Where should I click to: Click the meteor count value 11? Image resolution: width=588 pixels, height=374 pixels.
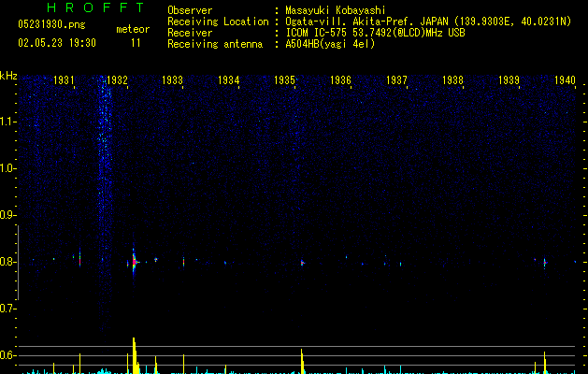pos(136,43)
